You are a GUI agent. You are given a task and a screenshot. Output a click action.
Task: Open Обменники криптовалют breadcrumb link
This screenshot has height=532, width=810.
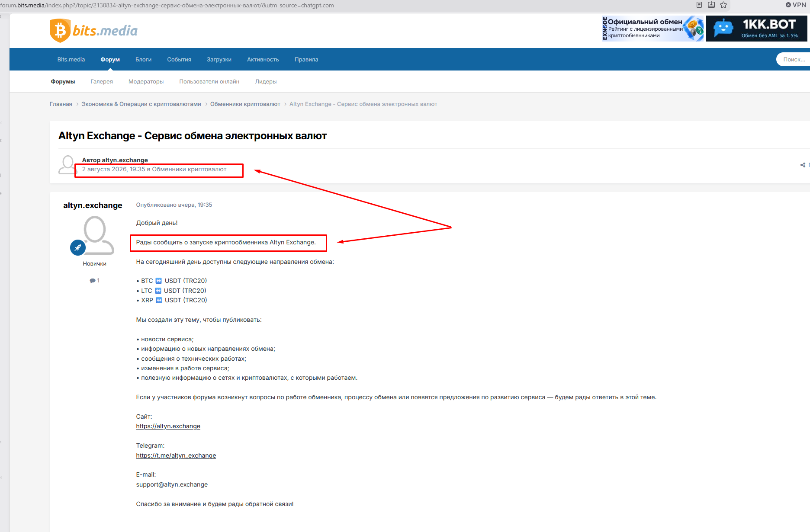[245, 104]
